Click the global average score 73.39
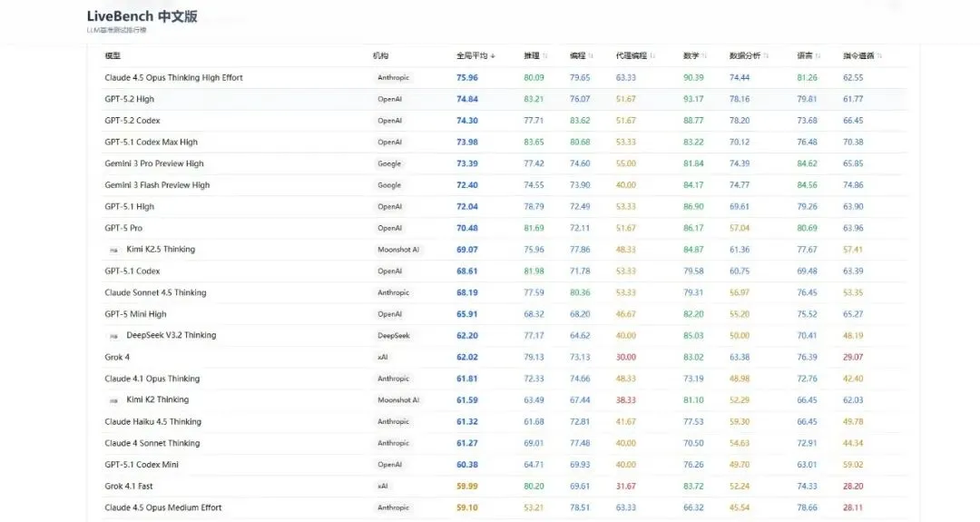Image resolution: width=980 pixels, height=522 pixels. pos(467,163)
